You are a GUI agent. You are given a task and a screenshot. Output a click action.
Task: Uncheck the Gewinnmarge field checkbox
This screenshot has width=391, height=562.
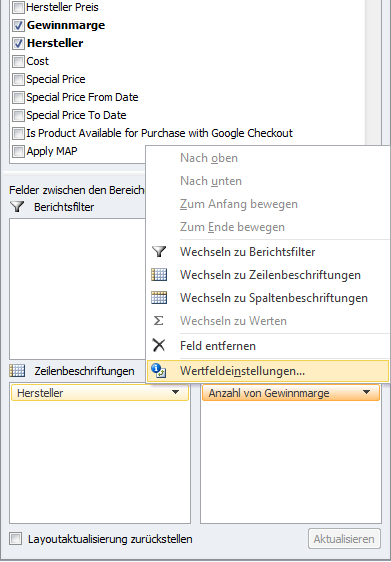[x=18, y=25]
